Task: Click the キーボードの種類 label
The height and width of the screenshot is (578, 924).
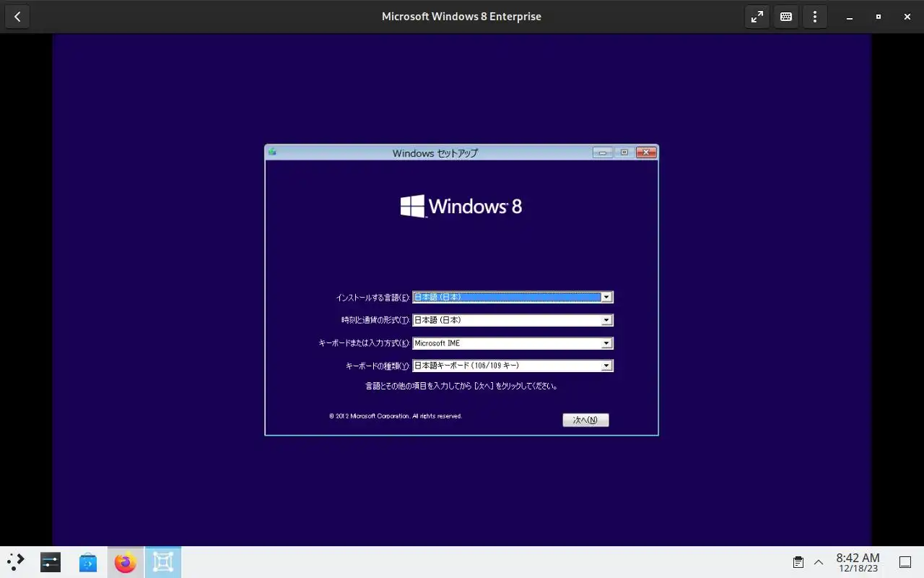Action: (x=378, y=366)
